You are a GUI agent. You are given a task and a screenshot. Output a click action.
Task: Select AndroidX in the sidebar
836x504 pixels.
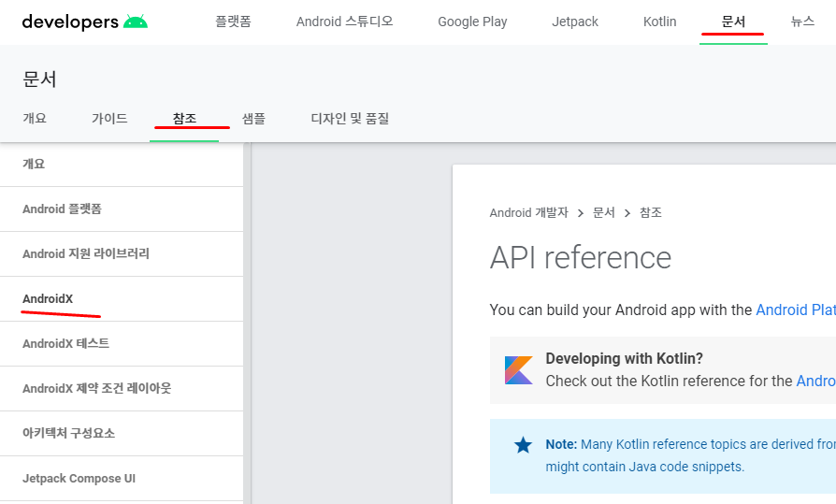[x=122, y=298]
